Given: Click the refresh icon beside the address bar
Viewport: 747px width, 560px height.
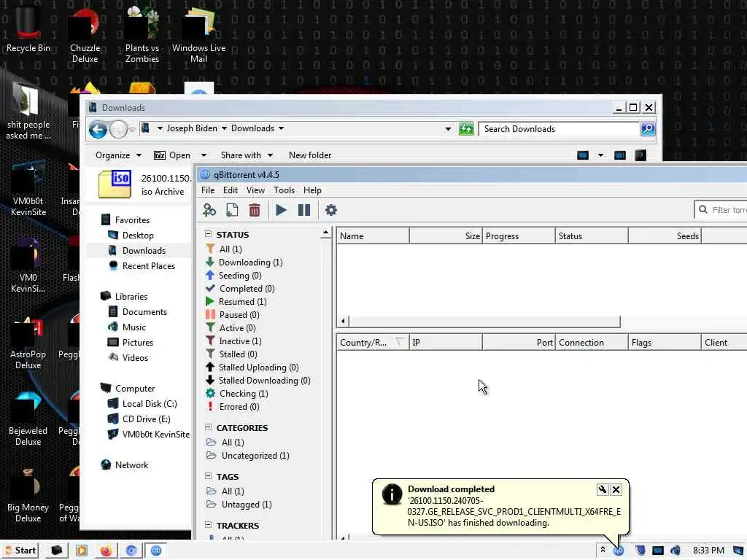Looking at the screenshot, I should (x=466, y=128).
